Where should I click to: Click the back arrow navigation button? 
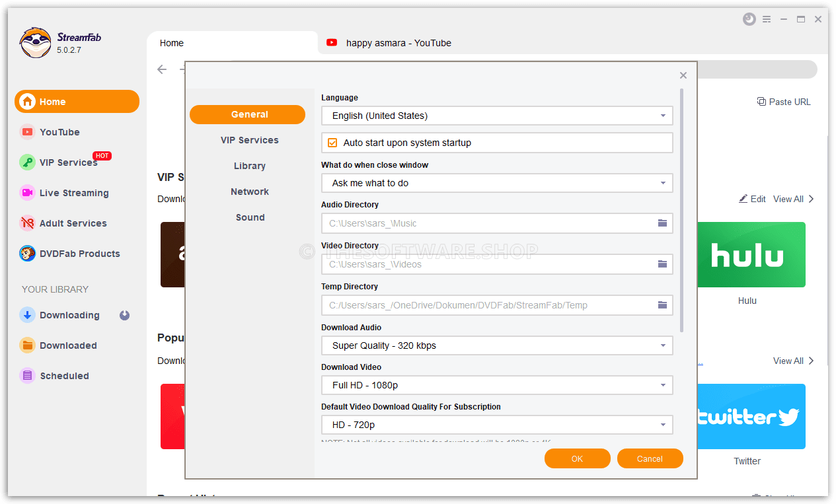point(162,69)
